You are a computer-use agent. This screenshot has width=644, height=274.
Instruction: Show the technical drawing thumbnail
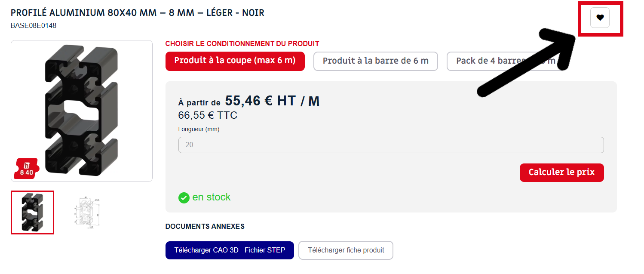coord(88,212)
